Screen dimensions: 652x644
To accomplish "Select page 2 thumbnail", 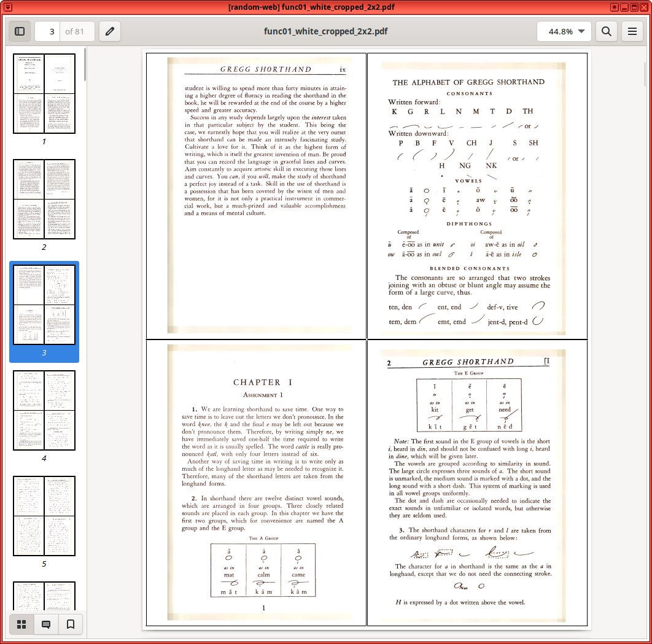I will coord(44,200).
